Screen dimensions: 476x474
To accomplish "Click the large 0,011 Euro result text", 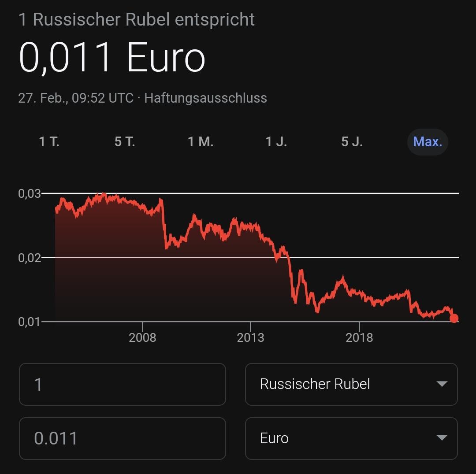I will click(x=112, y=57).
